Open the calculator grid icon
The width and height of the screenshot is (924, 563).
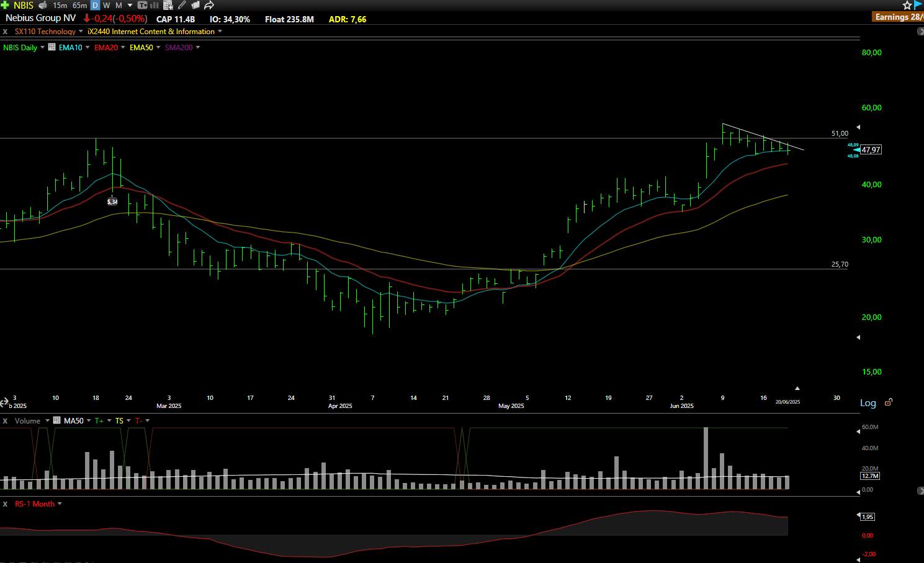coord(168,5)
